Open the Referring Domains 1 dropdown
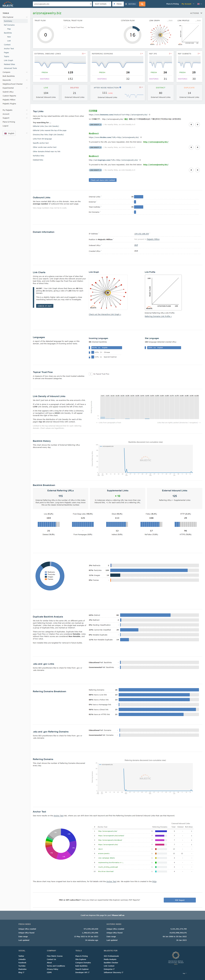 [x=141, y=54]
